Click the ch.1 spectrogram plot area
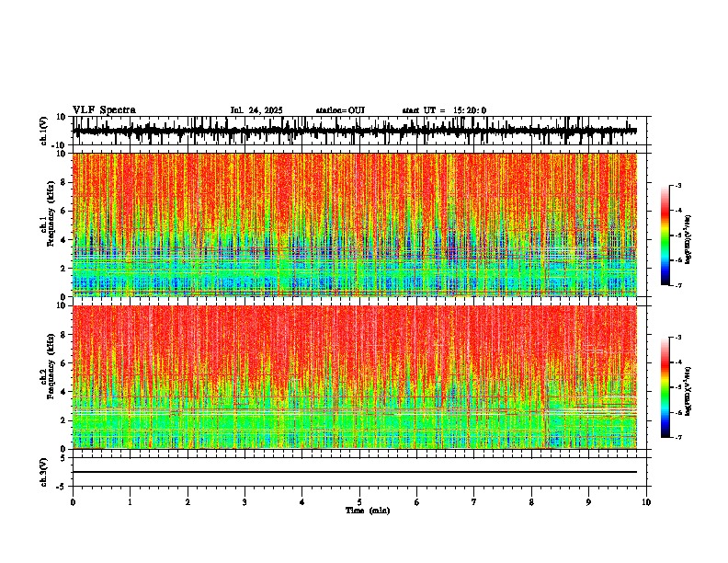 (x=354, y=224)
